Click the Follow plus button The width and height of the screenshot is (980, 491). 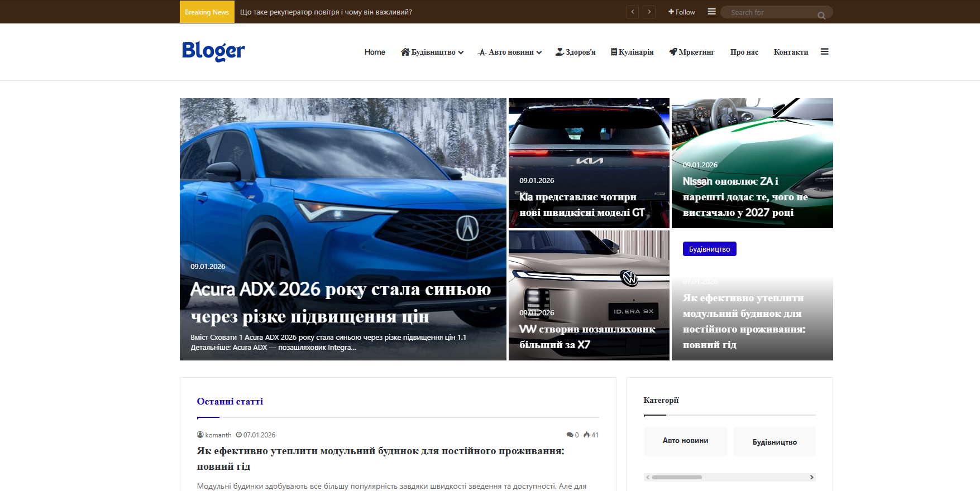click(x=681, y=12)
